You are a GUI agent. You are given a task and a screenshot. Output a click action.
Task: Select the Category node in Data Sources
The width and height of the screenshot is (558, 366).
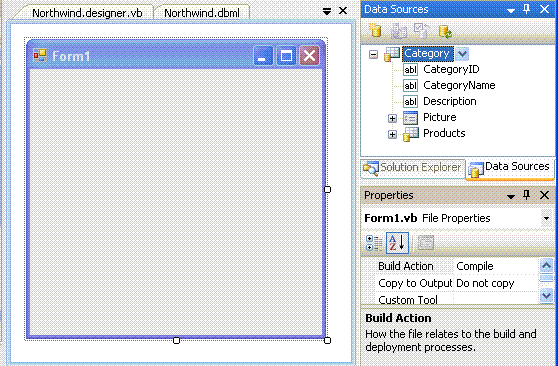pos(427,54)
